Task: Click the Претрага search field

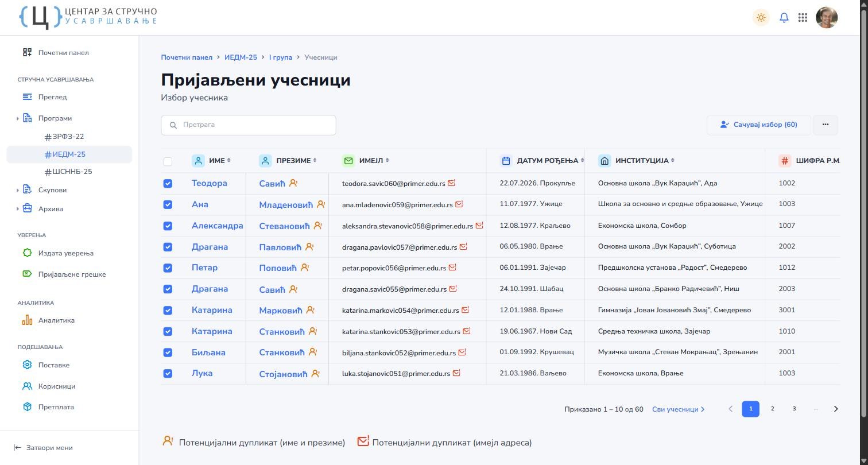Action: point(249,125)
